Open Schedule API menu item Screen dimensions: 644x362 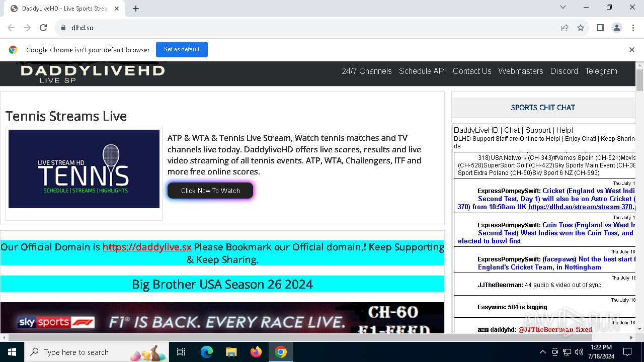(422, 71)
